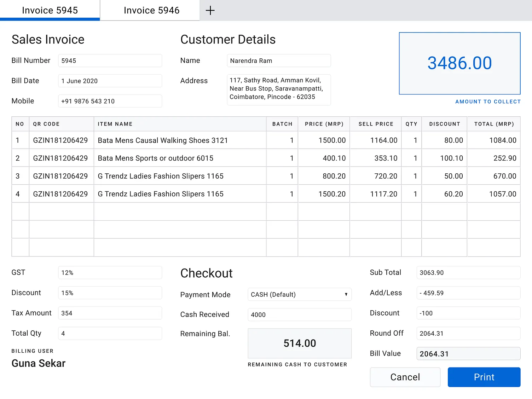Screen dimensions: 532x399
Task: Click the Remaining Cash to Customer display
Action: tap(299, 343)
